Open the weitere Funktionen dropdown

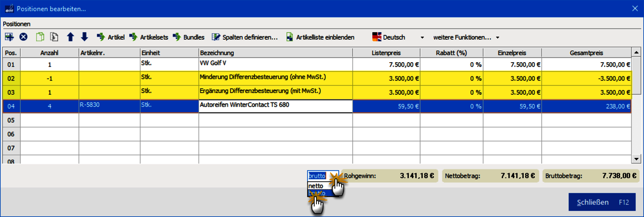466,37
